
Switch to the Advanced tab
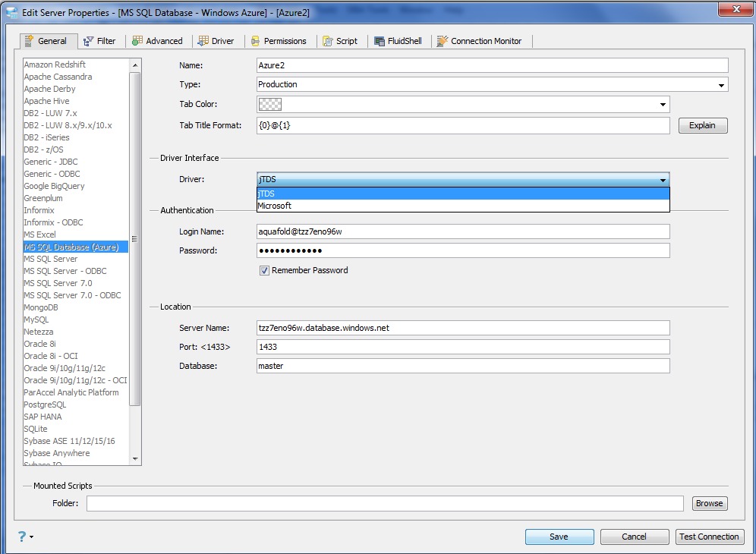click(158, 41)
